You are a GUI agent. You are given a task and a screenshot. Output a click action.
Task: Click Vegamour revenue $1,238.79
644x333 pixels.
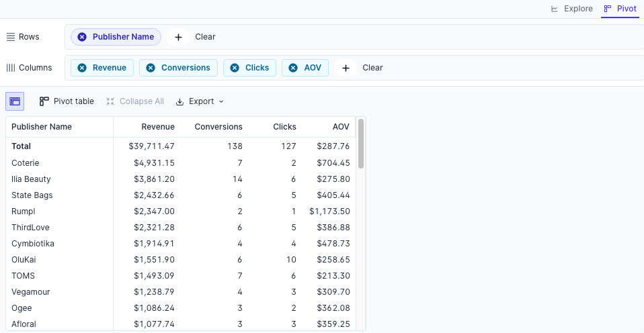(154, 291)
